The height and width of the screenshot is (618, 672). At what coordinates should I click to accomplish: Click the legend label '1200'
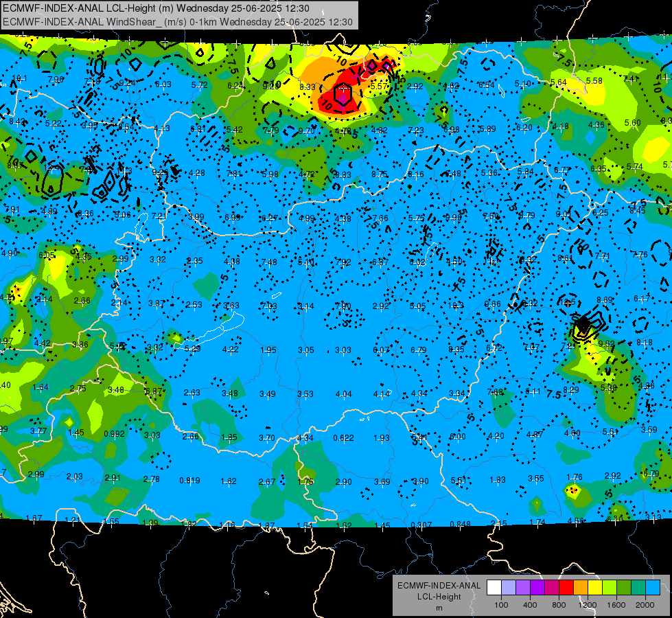pyautogui.click(x=587, y=605)
